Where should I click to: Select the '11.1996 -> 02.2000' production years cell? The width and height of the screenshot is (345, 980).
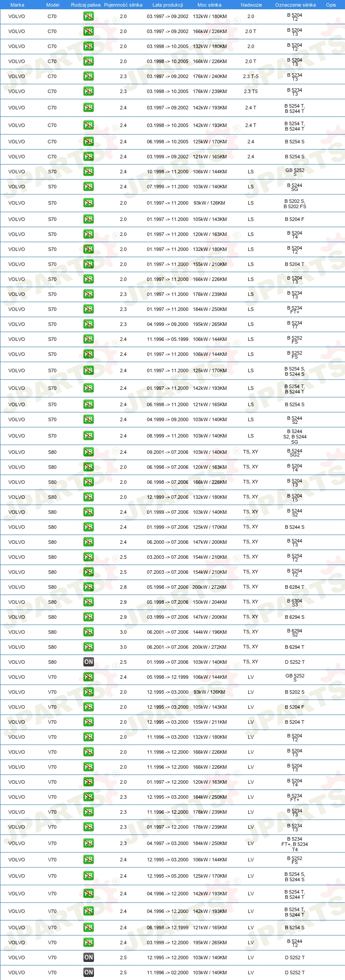click(x=168, y=973)
